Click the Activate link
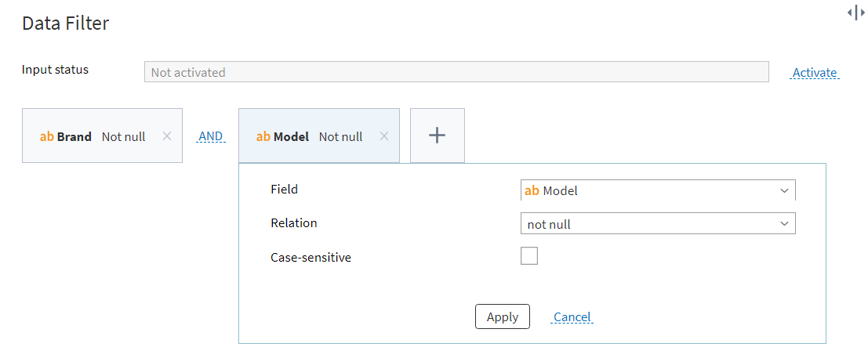 tap(815, 73)
